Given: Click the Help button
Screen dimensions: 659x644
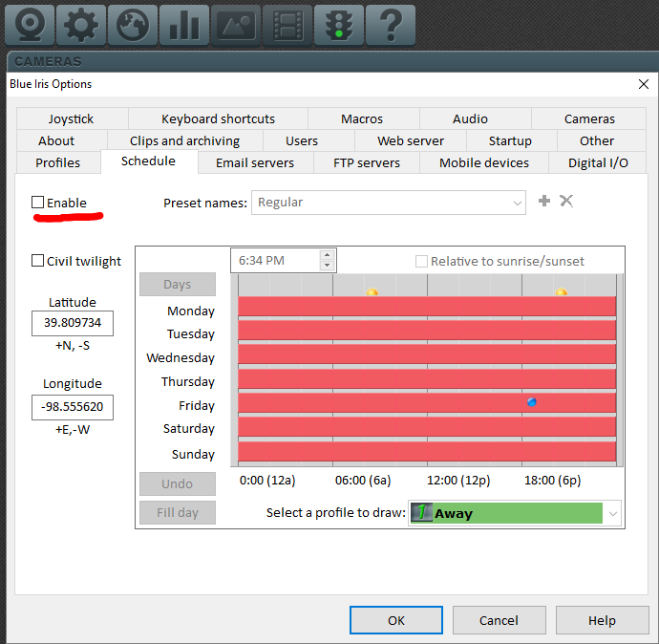Looking at the screenshot, I should coord(602,620).
